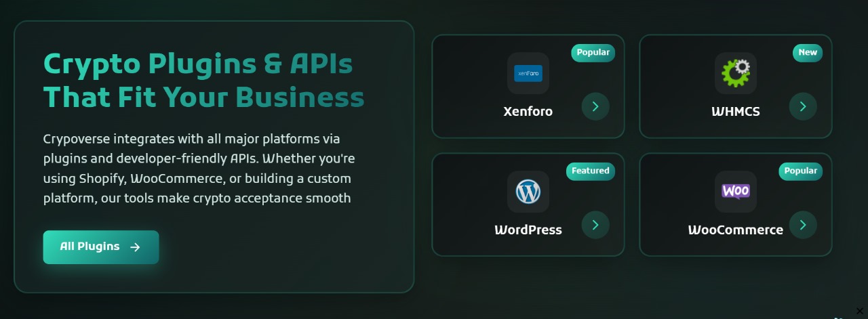Click the WooCommerce card's chevron arrow
The width and height of the screenshot is (868, 319).
point(803,225)
